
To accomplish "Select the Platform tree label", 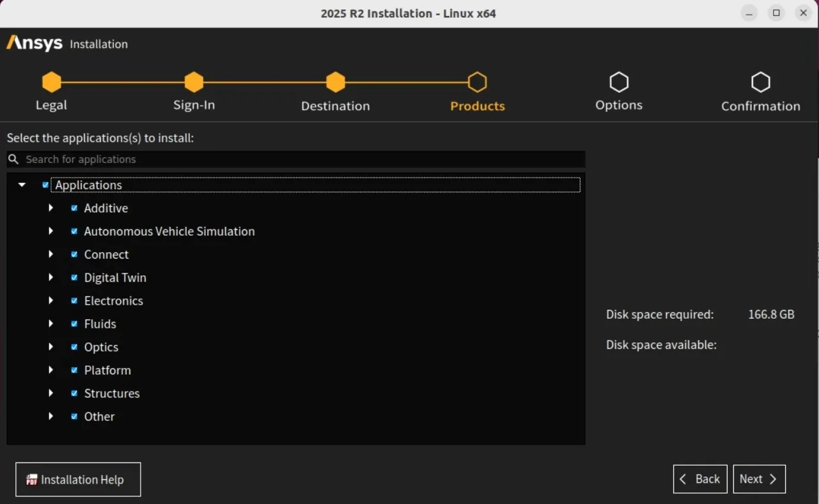I will pos(107,370).
